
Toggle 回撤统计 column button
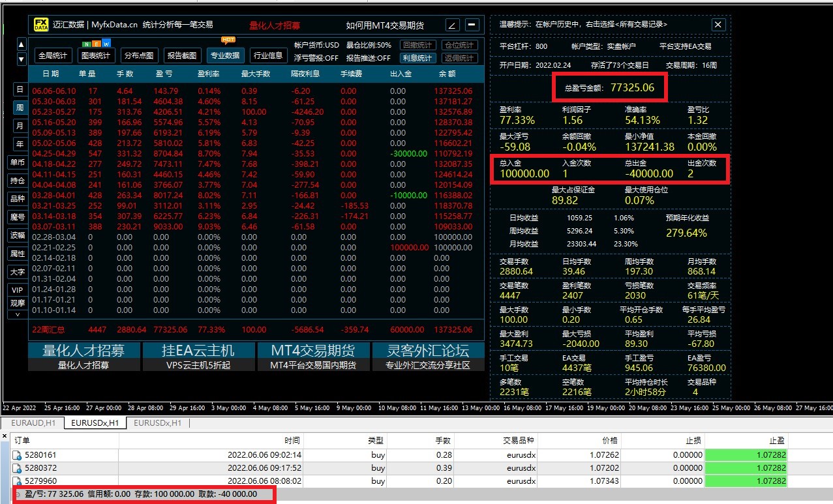coord(418,45)
